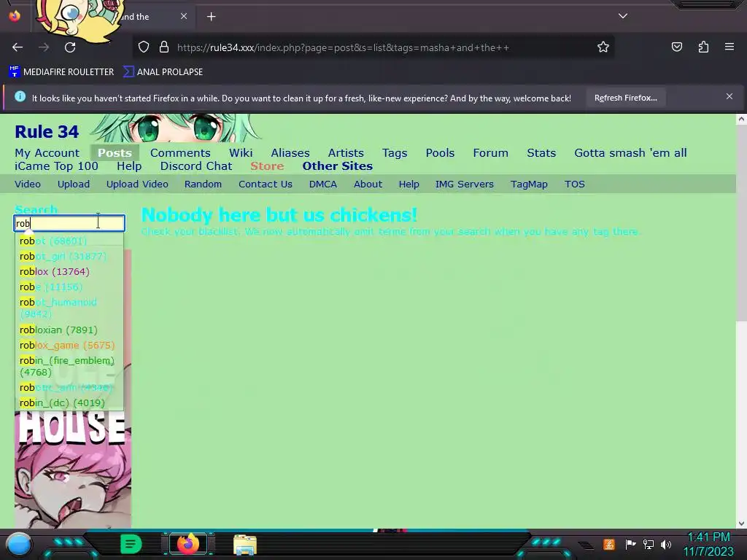This screenshot has width=747, height=560.
Task: Click the page scrollbar down arrow
Action: pos(741,524)
